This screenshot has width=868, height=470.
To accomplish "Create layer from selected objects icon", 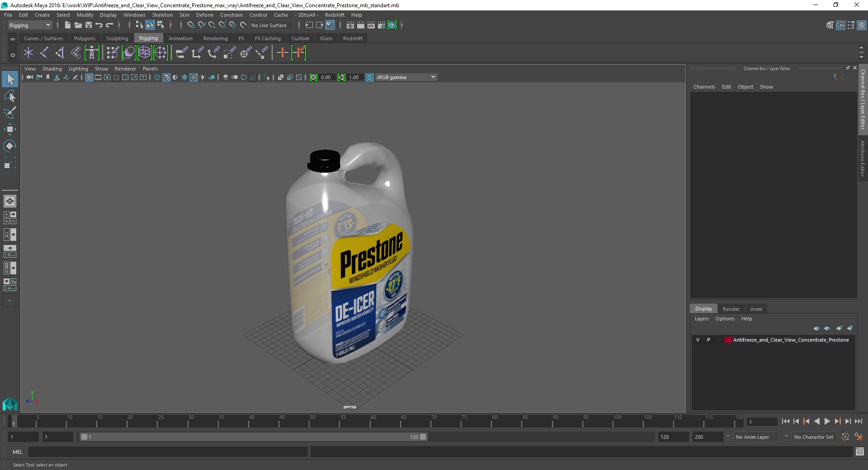I will tap(850, 328).
